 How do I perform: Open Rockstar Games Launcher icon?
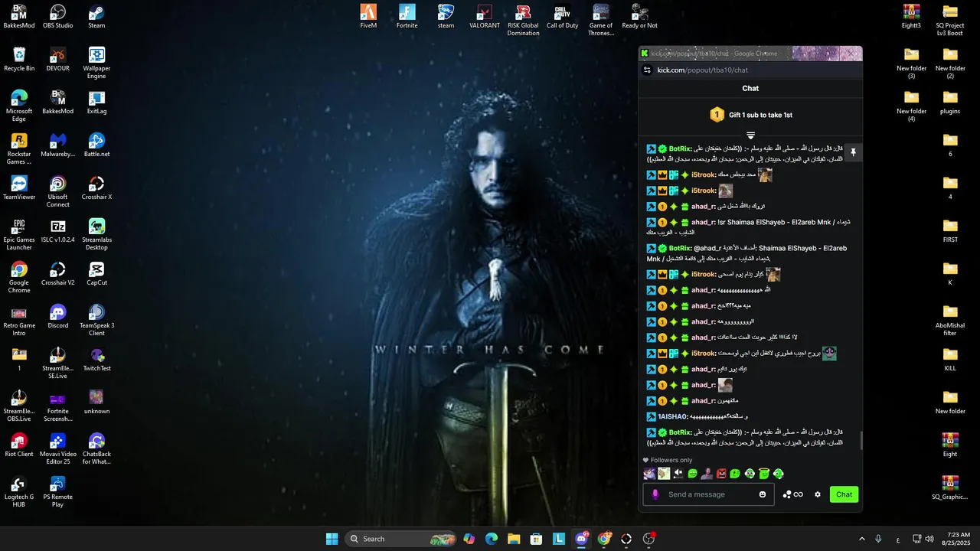click(x=19, y=149)
